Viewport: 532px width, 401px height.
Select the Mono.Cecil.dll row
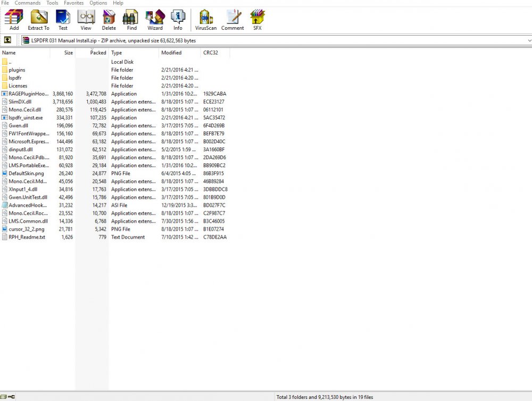tap(115, 110)
